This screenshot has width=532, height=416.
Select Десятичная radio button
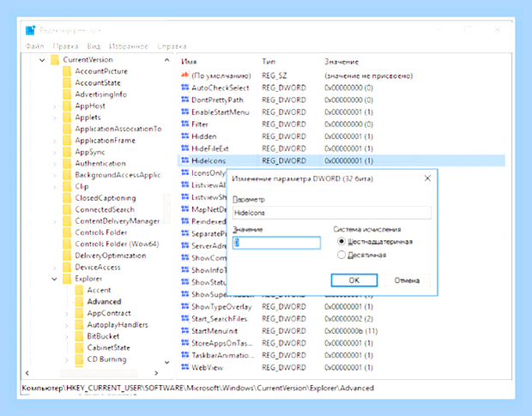coord(342,255)
